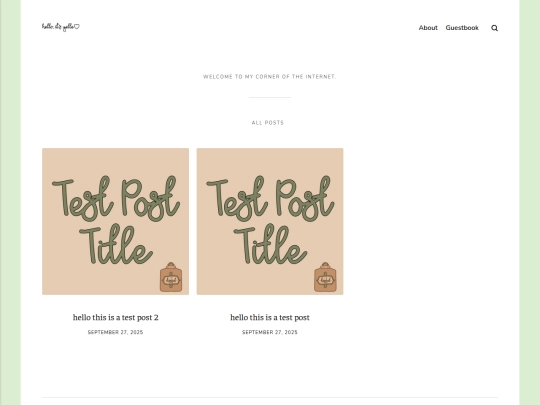Click the footer divider line
Viewport: 540px width, 405px height.
pos(270,397)
